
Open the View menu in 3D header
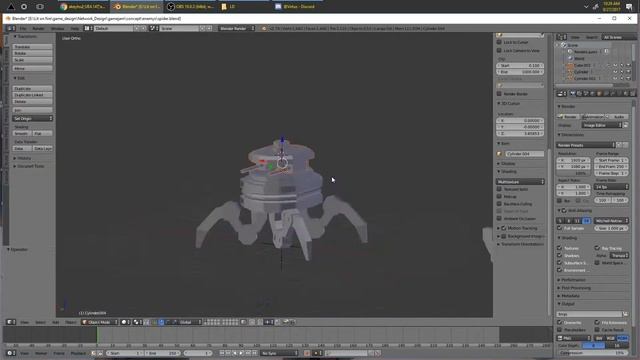pyautogui.click(x=24, y=322)
